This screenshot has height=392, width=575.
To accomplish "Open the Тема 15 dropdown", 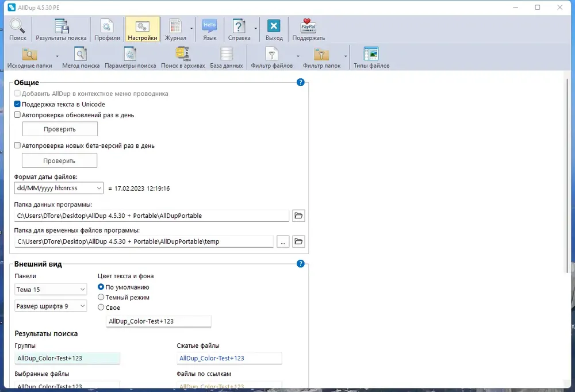I will point(51,289).
